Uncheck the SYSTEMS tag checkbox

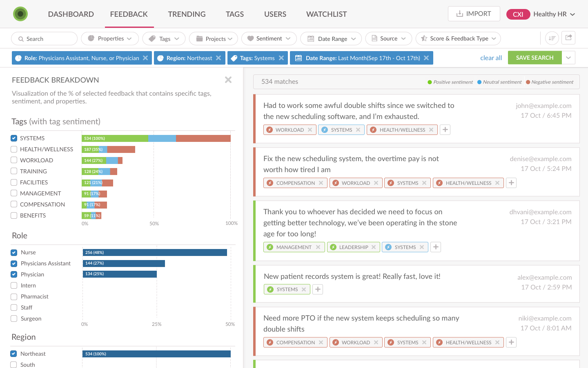[13, 138]
